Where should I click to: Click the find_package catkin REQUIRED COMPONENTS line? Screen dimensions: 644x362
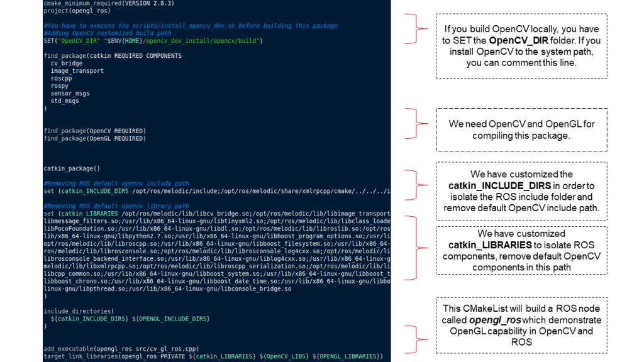click(x=113, y=56)
